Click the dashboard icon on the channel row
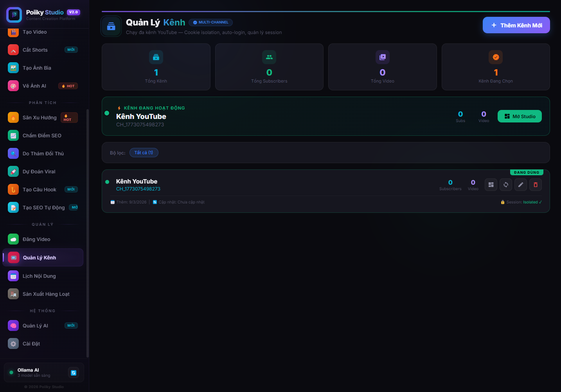The height and width of the screenshot is (392, 561). point(491,185)
